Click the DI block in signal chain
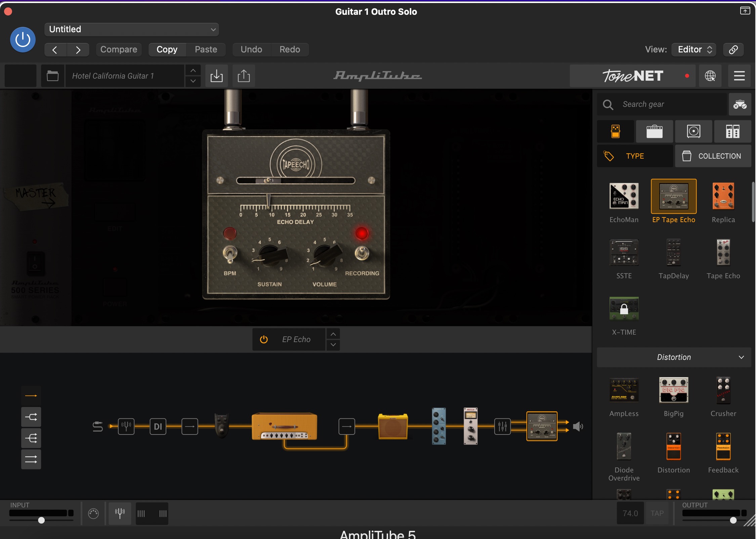756x539 pixels. tap(158, 426)
